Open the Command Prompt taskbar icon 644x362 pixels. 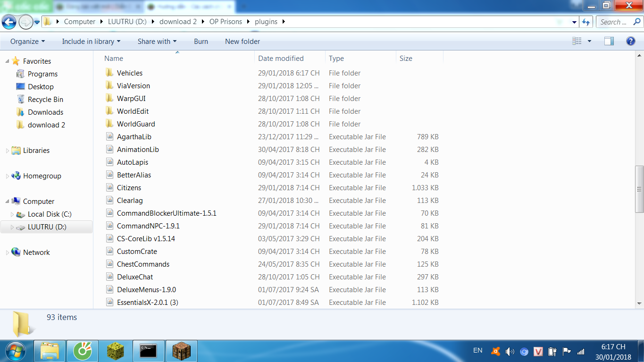pos(148,351)
